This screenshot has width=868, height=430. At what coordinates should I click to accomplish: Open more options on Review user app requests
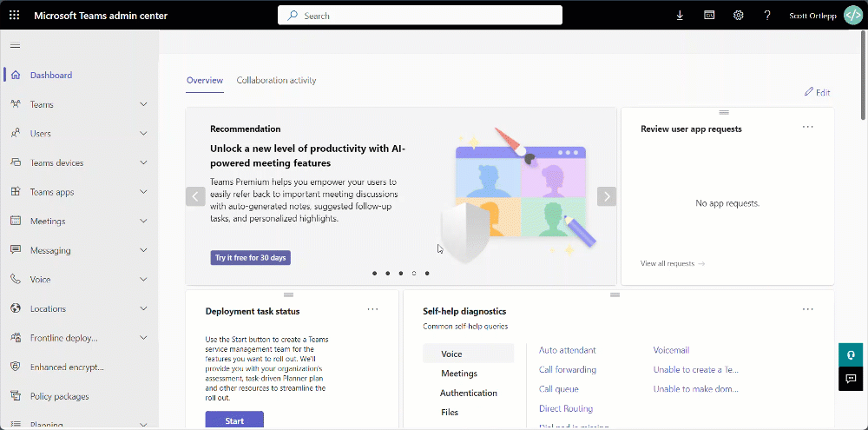pyautogui.click(x=807, y=127)
